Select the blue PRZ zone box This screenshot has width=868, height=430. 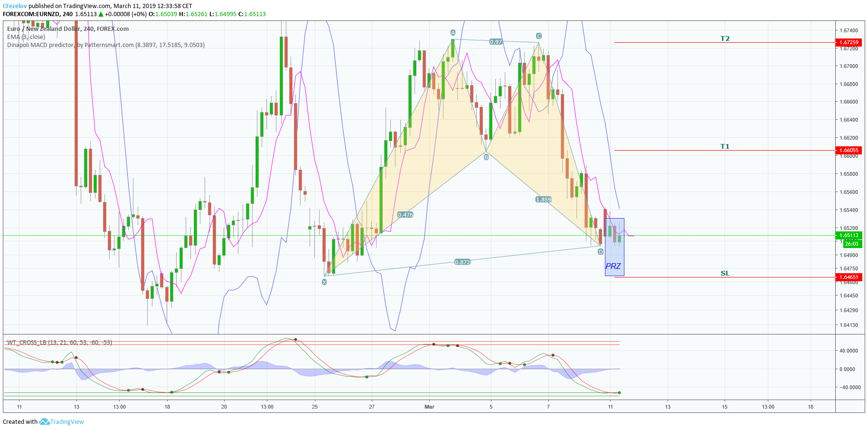(614, 247)
